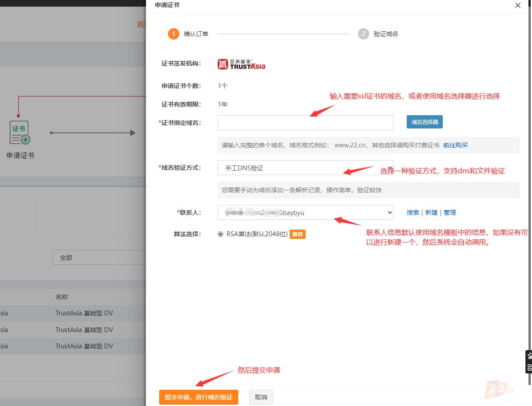Viewport: 532px width, 406px height.
Task: Click the 申请证书 certificate icon in flowchart
Action: point(20,133)
